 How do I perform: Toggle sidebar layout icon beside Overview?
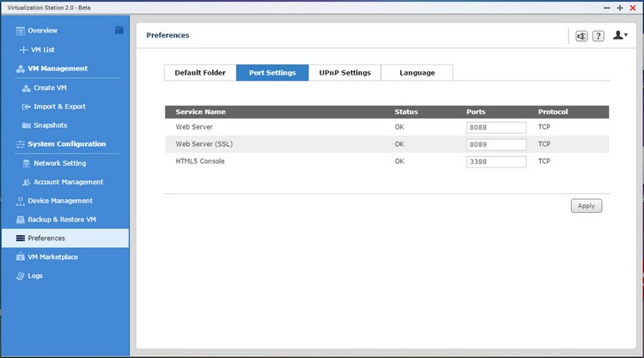(119, 30)
